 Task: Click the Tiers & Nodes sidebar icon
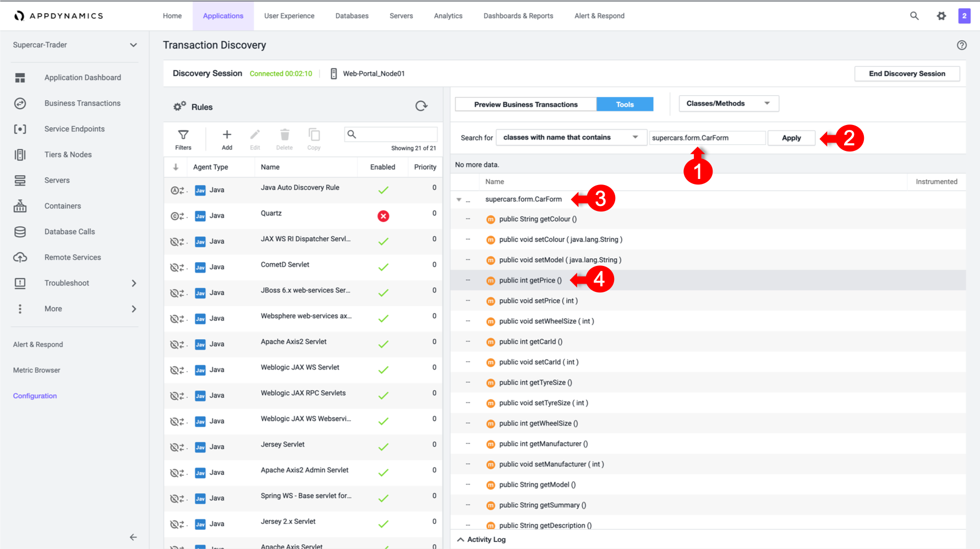coord(20,155)
